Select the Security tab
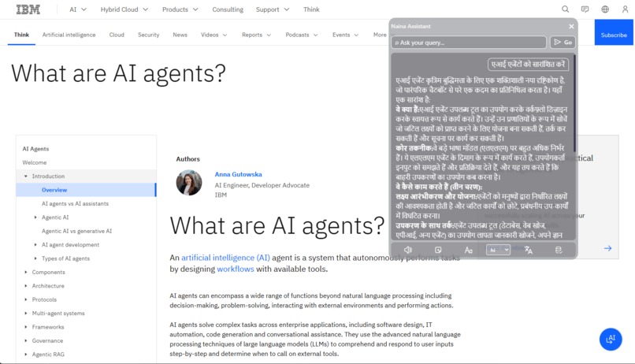635x364 pixels. [148, 35]
